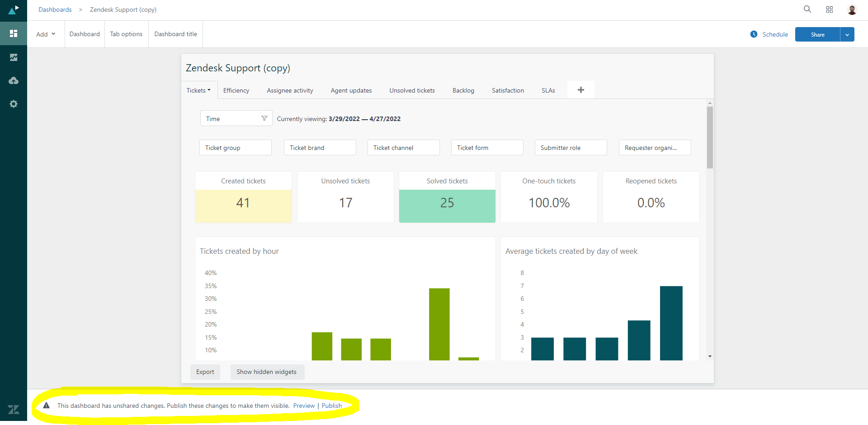Open the user profile avatar
Viewport: 868px width, 425px height.
pyautogui.click(x=852, y=10)
